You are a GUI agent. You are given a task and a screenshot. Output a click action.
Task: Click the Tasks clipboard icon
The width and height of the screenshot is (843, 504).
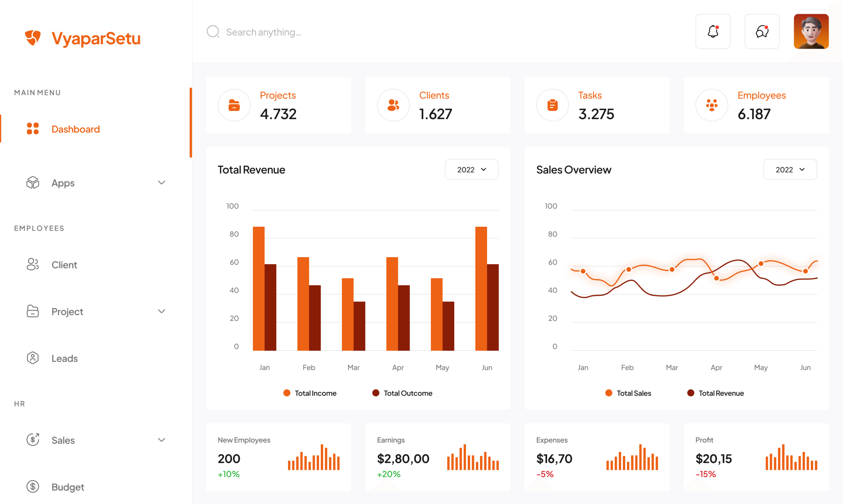(x=552, y=105)
